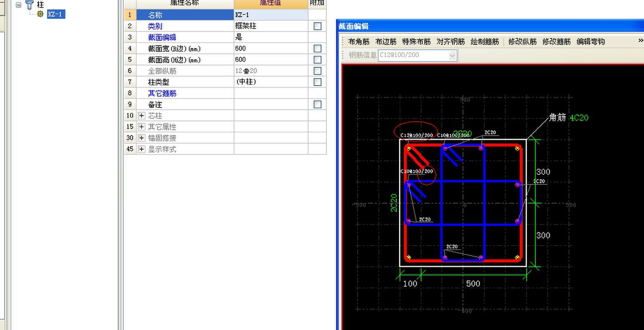Check the 附加 box for 备注
The height and width of the screenshot is (330, 644).
point(317,104)
